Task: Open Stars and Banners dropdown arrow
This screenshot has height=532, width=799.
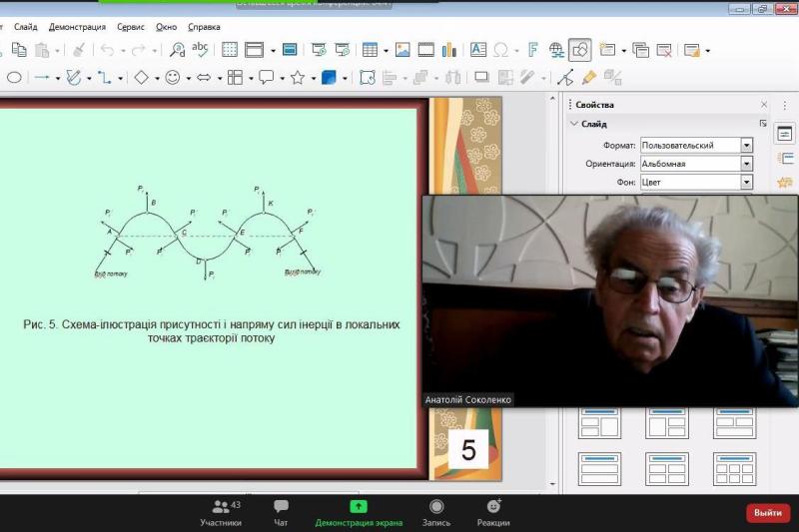Action: pos(313,78)
